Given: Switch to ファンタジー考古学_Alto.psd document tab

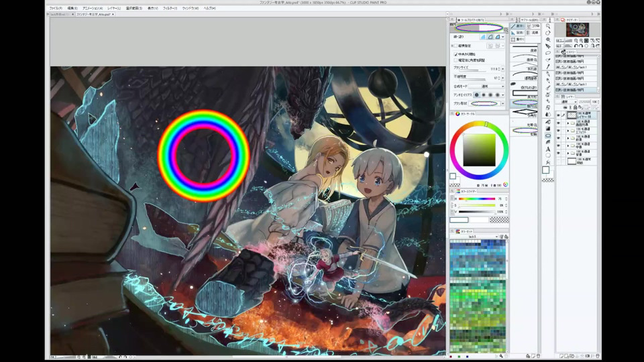Looking at the screenshot, I should 95,14.
